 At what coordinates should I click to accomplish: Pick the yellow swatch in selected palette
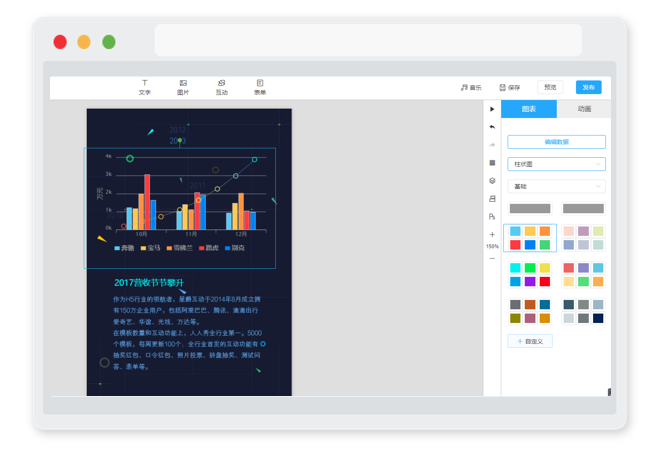(x=530, y=231)
